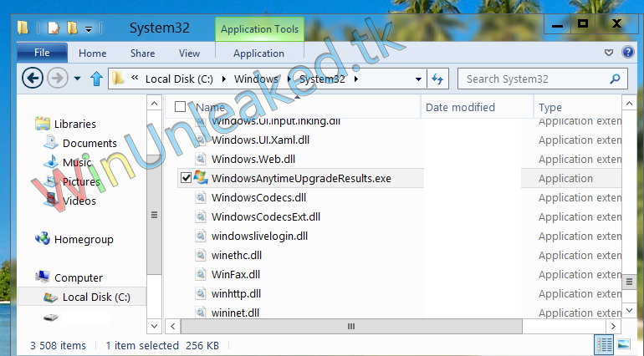Select the Application Tools contextual tab

point(259,29)
